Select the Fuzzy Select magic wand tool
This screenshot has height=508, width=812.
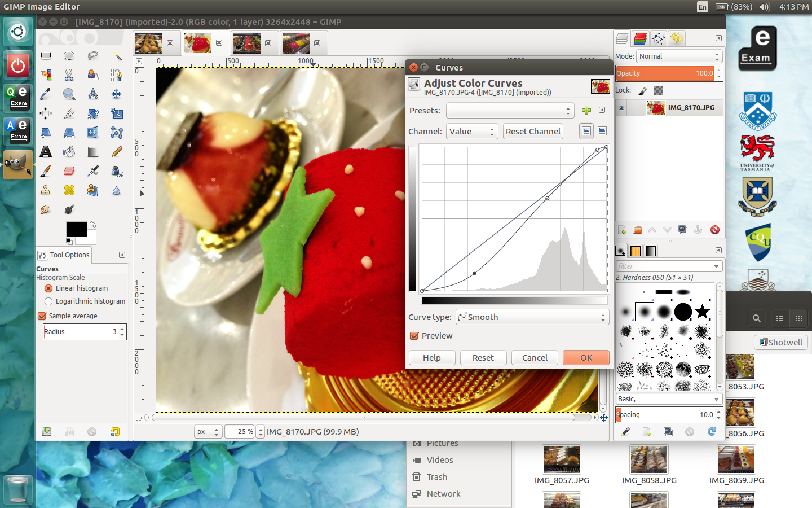pyautogui.click(x=117, y=56)
